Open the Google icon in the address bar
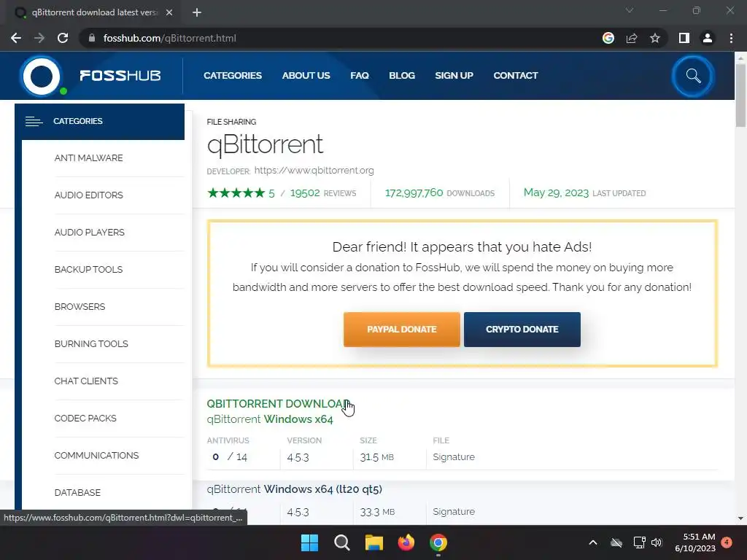Image resolution: width=747 pixels, height=560 pixels. [x=608, y=38]
